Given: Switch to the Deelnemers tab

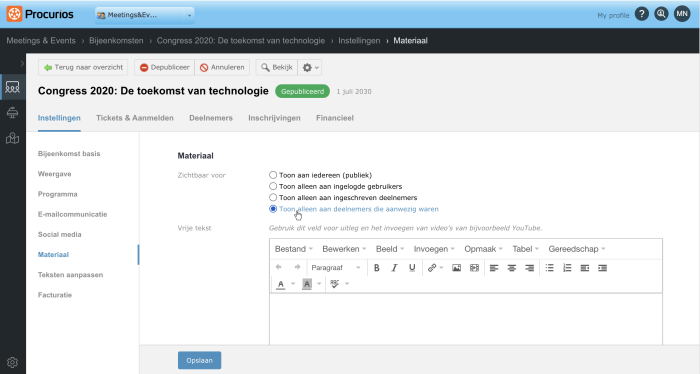Looking at the screenshot, I should [211, 118].
